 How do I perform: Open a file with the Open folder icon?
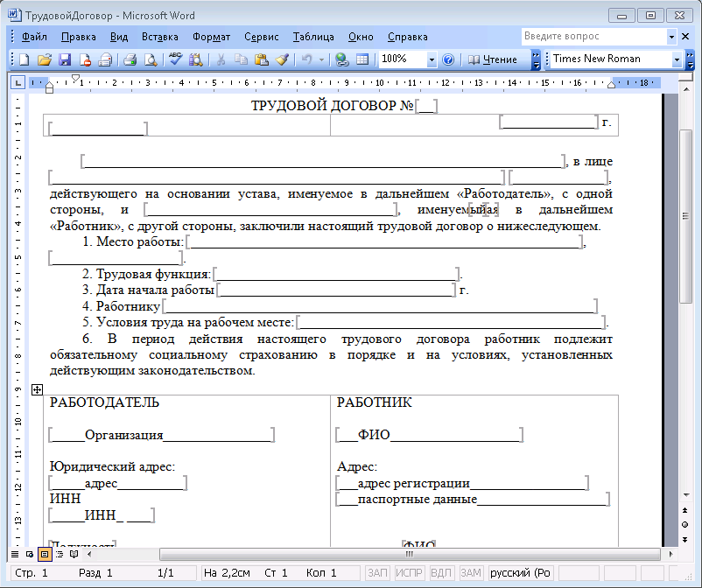45,59
